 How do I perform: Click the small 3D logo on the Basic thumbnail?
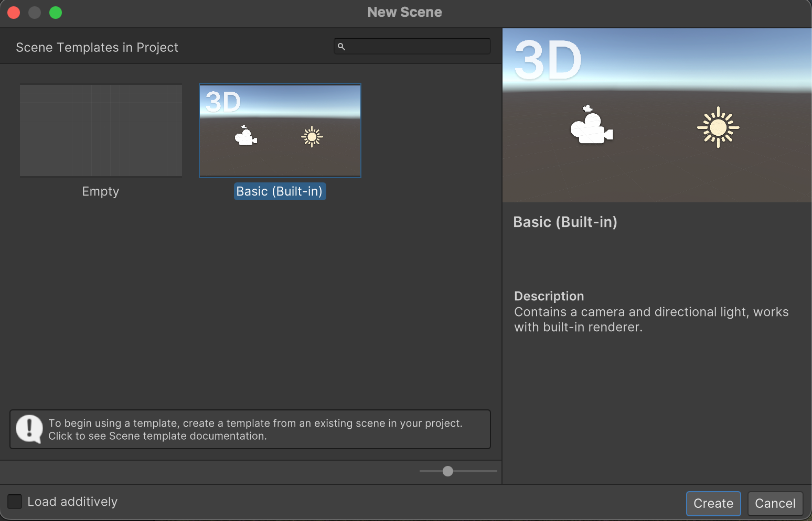tap(223, 102)
